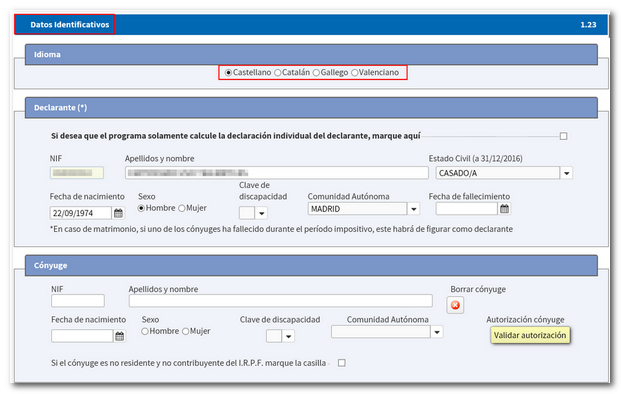Check the individual declaration only checkbox

[x=563, y=136]
